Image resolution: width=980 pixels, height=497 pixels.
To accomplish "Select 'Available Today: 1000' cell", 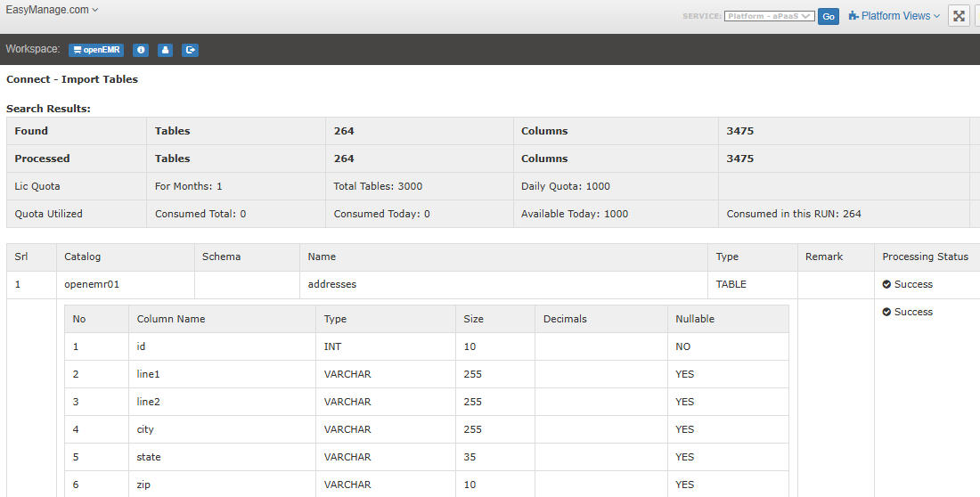I will (616, 214).
